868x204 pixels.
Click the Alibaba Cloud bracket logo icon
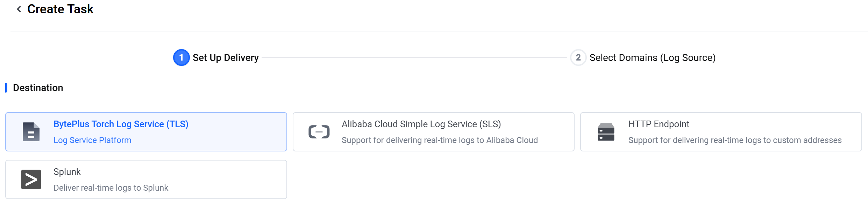click(x=319, y=132)
